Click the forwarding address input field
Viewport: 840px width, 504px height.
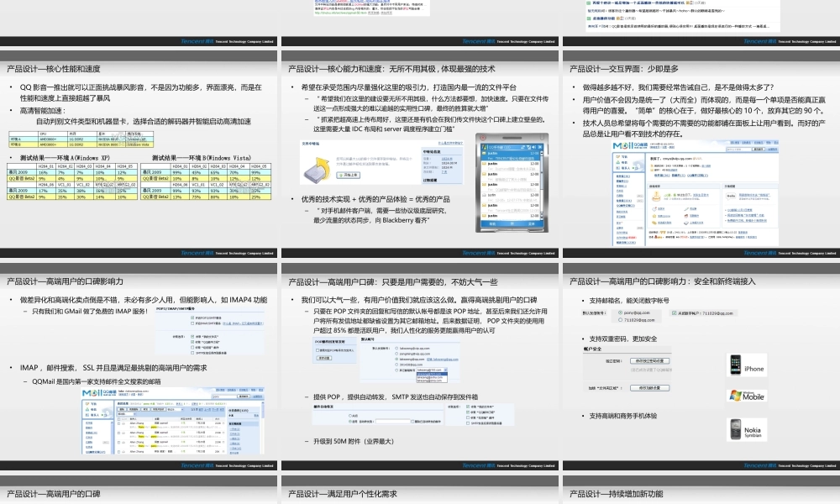coord(392,421)
